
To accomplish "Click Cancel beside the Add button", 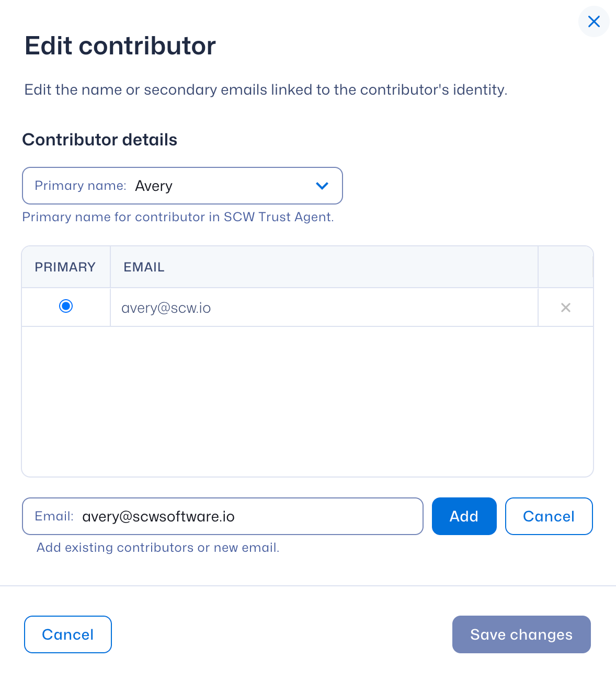I will 549,516.
